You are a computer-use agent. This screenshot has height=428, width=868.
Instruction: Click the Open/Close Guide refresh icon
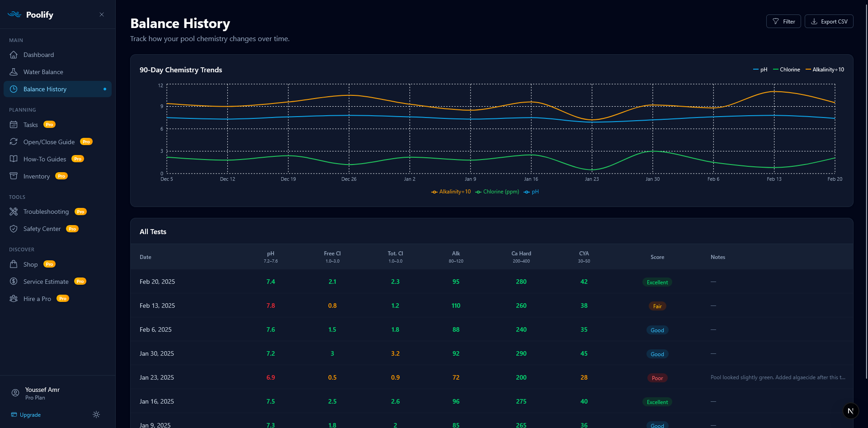point(14,142)
